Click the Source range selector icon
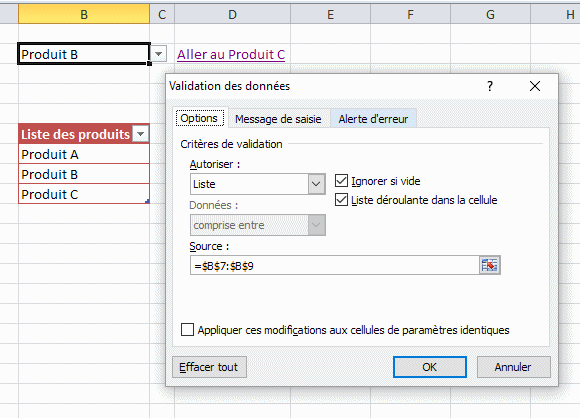580x418 pixels. 490,265
